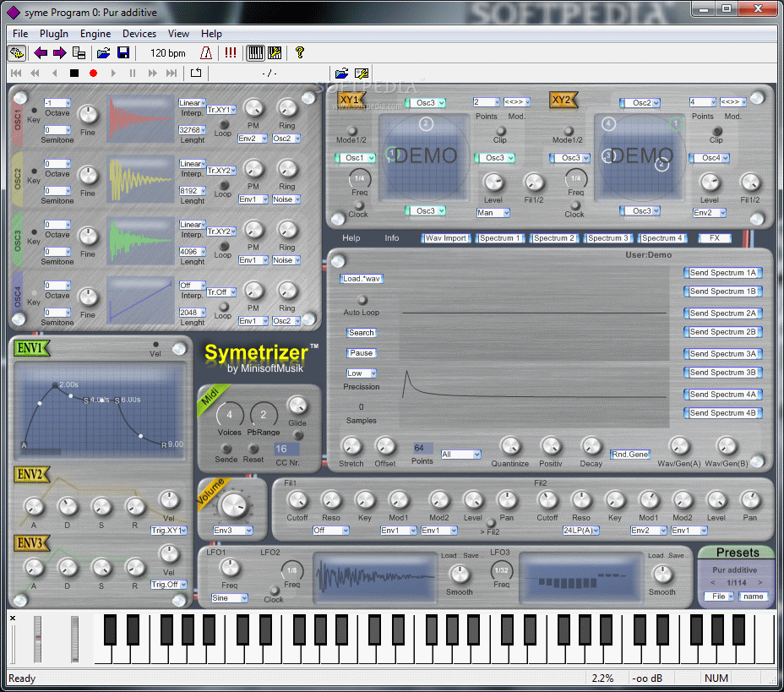Screen dimensions: 784x692
Task: Click the toolbar icon right of the keyboard icon
Action: [275, 53]
